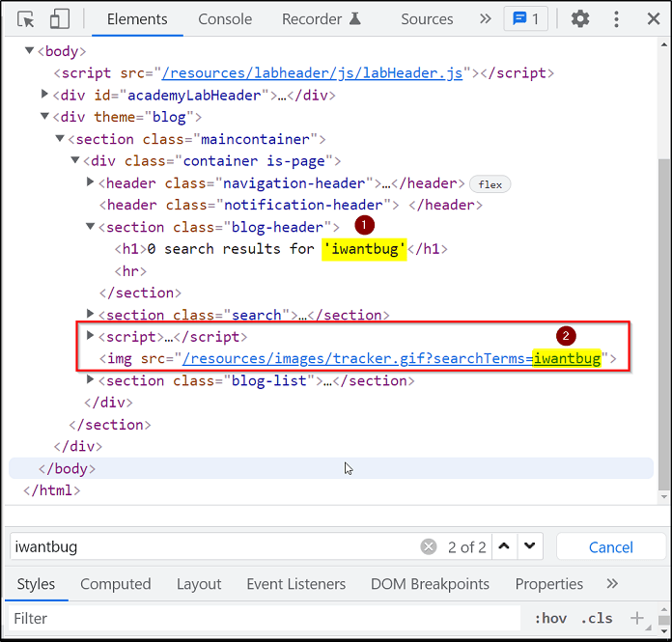Switch to the Computed tab
This screenshot has width=672, height=642.
coord(116,584)
